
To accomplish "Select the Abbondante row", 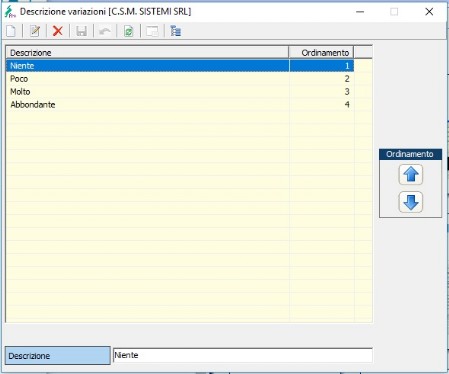I will point(180,105).
